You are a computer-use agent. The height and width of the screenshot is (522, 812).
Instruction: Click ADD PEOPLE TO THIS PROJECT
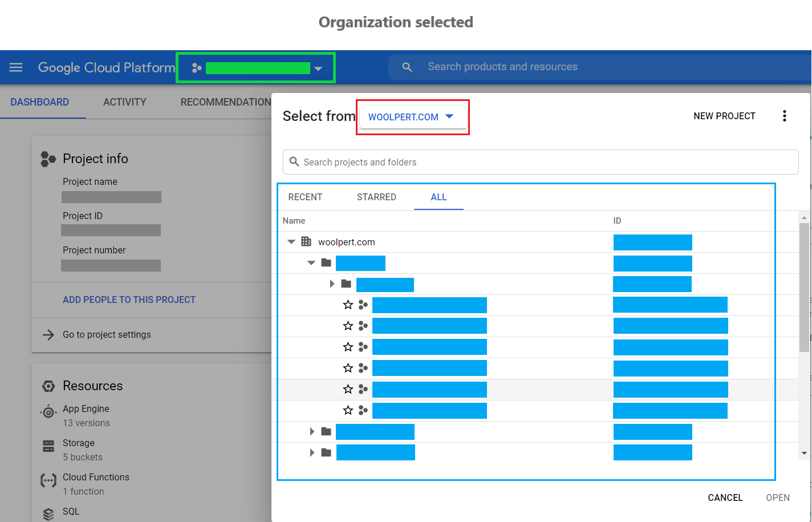129,300
